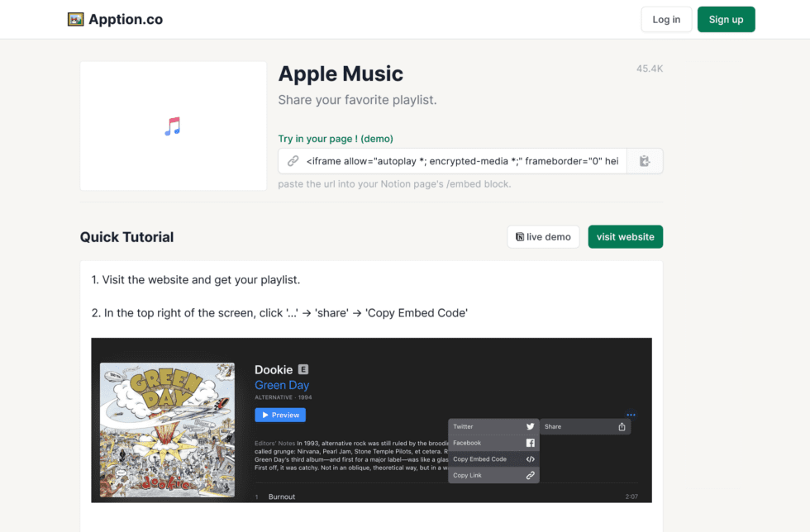Viewport: 810px width, 532px height.
Task: Open the three-dots more options menu
Action: click(x=631, y=415)
